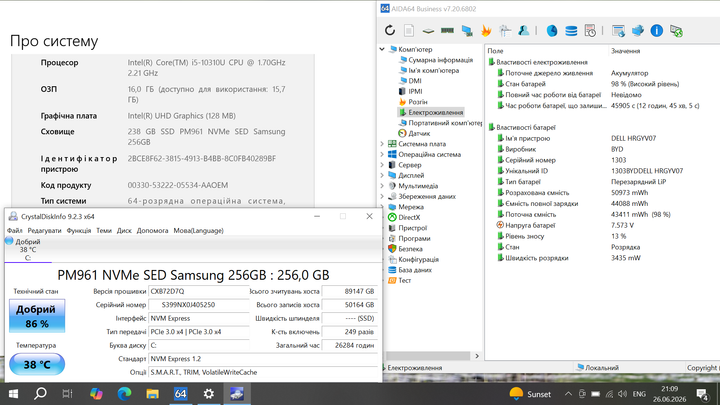The width and height of the screenshot is (720, 405).
Task: Collapse the Комп'ютер tree node
Action: pos(382,49)
